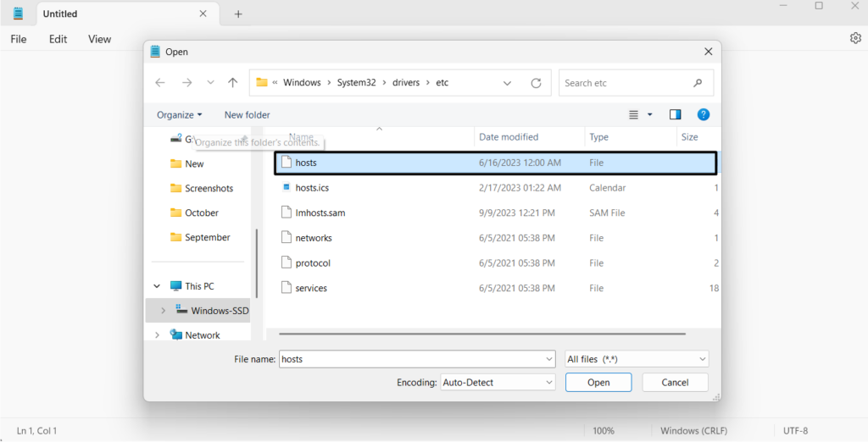Expand the All files type dropdown

tap(703, 359)
